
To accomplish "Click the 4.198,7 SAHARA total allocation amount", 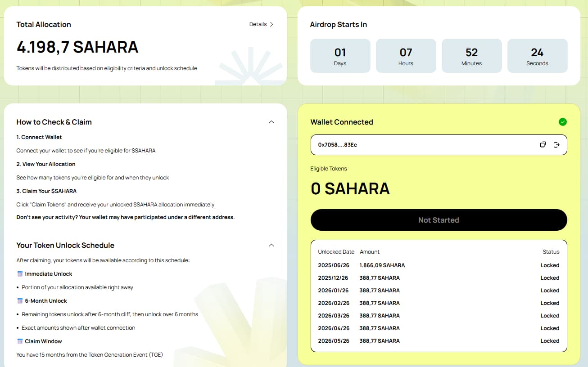I will [x=77, y=47].
